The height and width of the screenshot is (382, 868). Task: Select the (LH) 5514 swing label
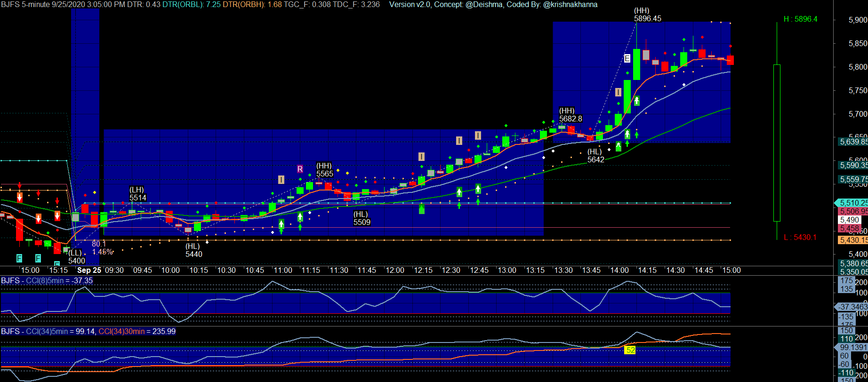(137, 194)
